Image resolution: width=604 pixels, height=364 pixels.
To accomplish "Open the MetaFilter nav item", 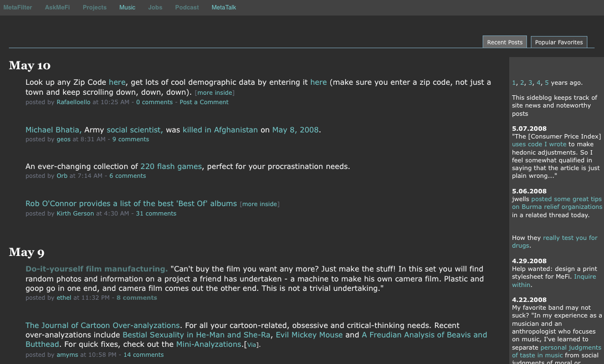I will pos(18,7).
